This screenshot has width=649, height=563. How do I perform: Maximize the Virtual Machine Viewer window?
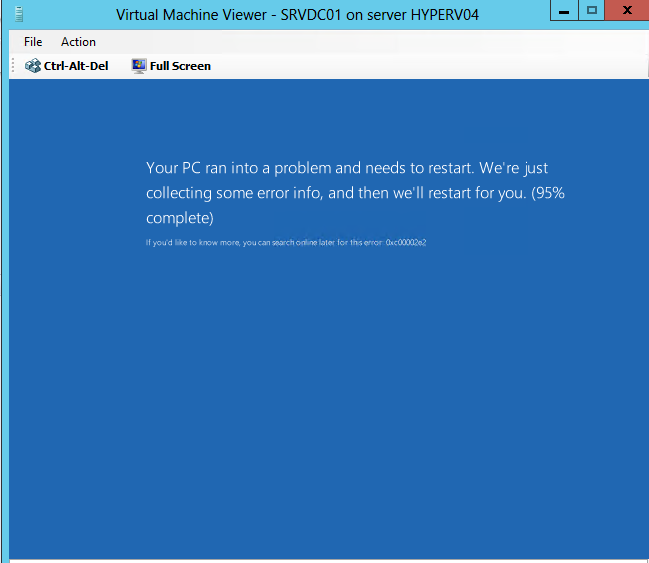point(591,10)
